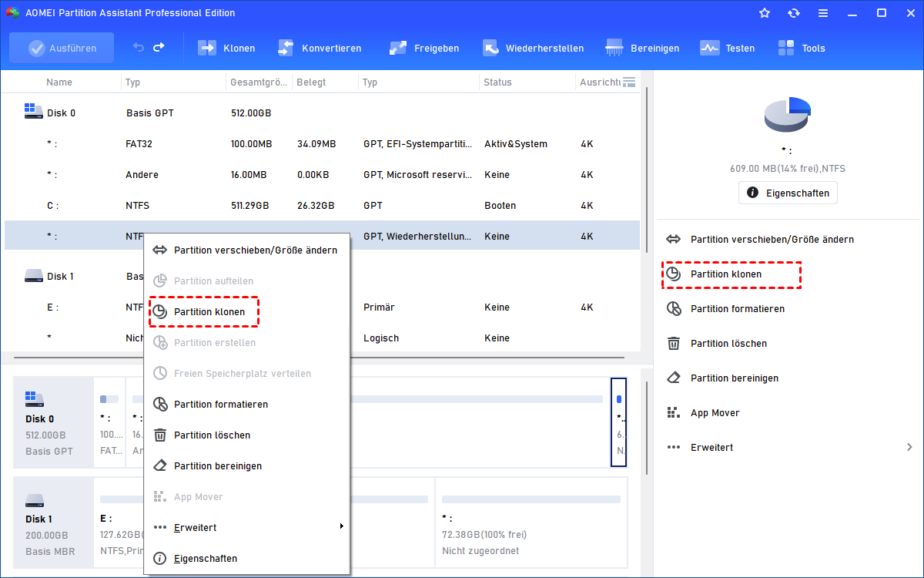Open the column layout options icon
The width and height of the screenshot is (924, 578).
[629, 82]
